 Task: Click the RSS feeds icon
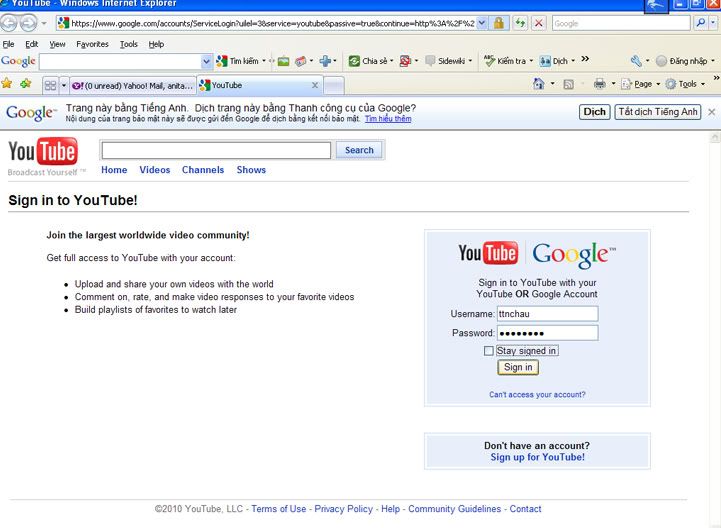pyautogui.click(x=568, y=84)
